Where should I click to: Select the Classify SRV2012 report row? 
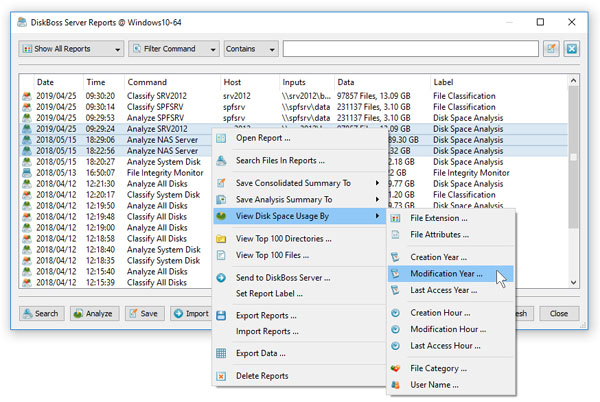click(294, 96)
